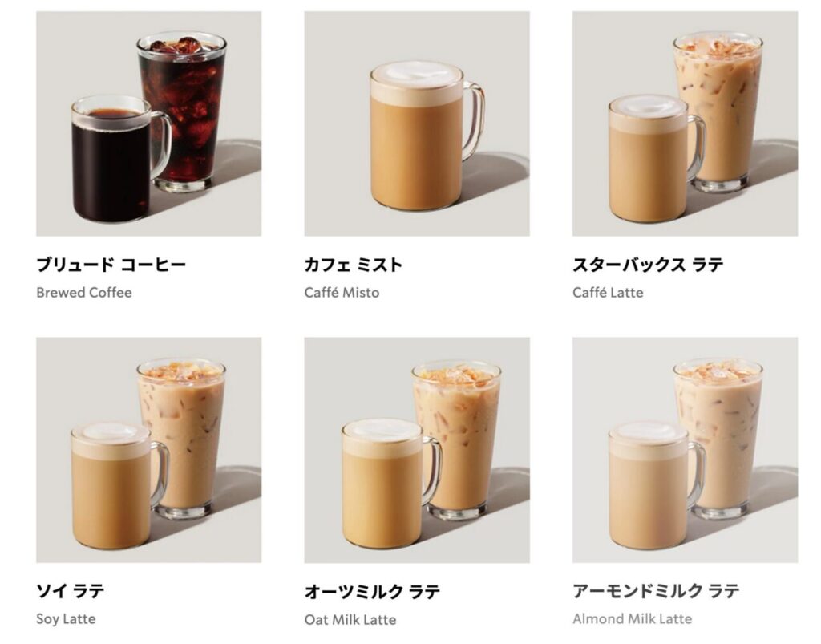
Task: Open the Caffé Latte product image
Action: pyautogui.click(x=685, y=124)
